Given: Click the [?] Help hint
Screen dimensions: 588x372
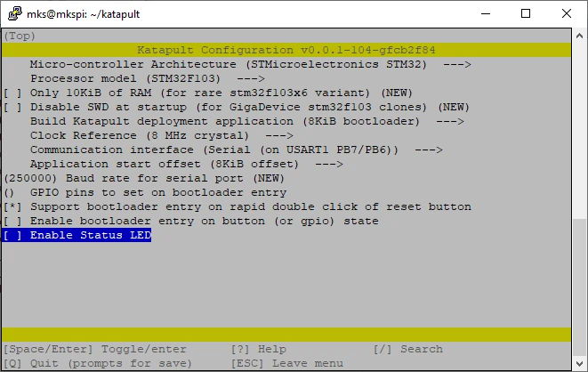Looking at the screenshot, I should coord(259,350).
